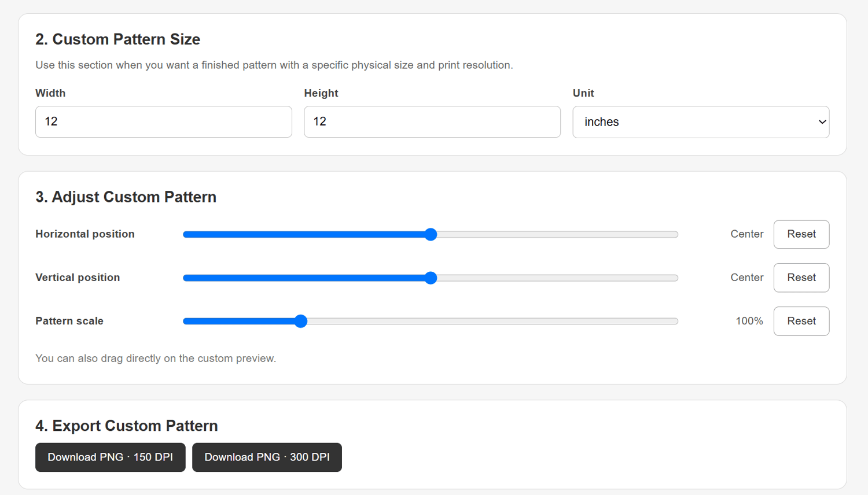
Task: Click the '3. Adjust Custom Pattern' heading
Action: 126,197
